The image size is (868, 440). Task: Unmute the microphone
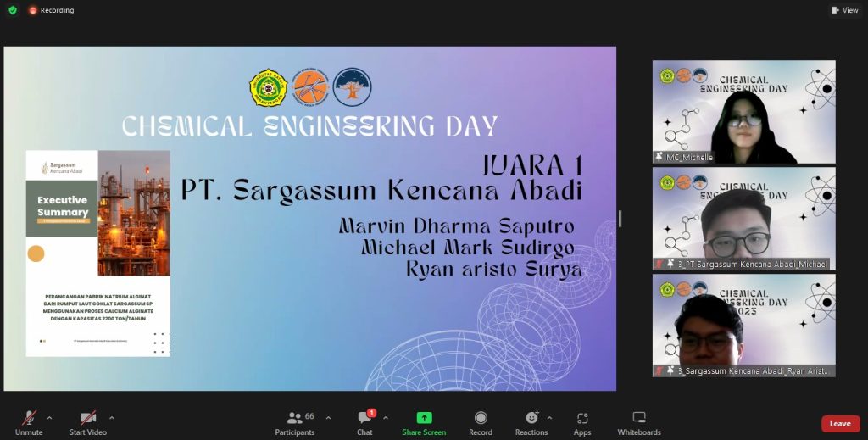point(29,421)
